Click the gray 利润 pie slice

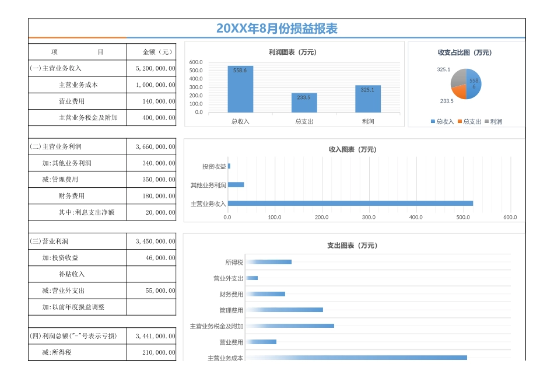458,78
